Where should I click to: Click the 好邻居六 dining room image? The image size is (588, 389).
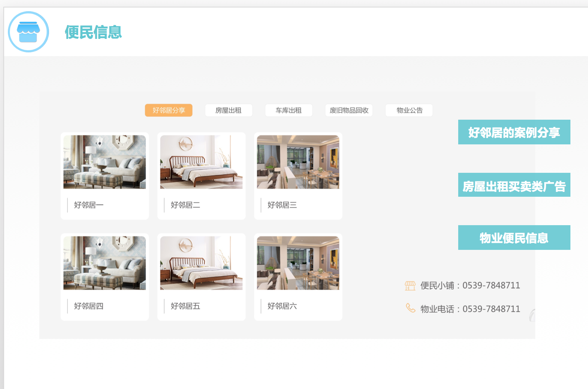pyautogui.click(x=298, y=263)
